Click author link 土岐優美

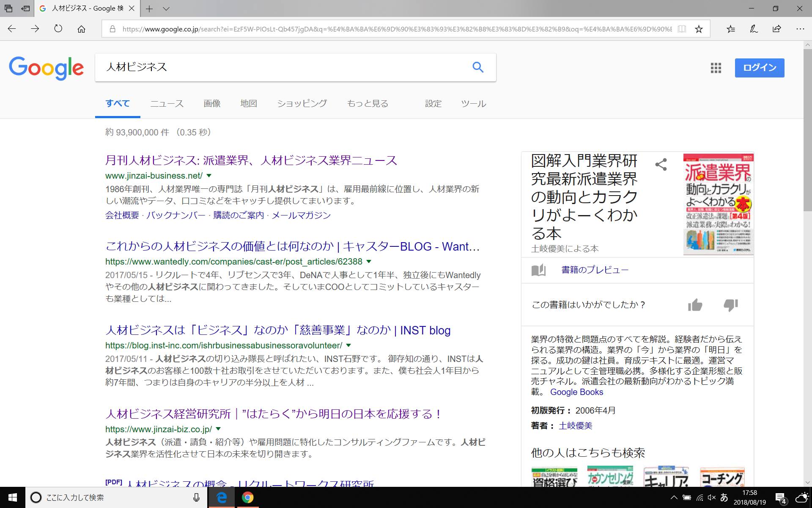[576, 425]
